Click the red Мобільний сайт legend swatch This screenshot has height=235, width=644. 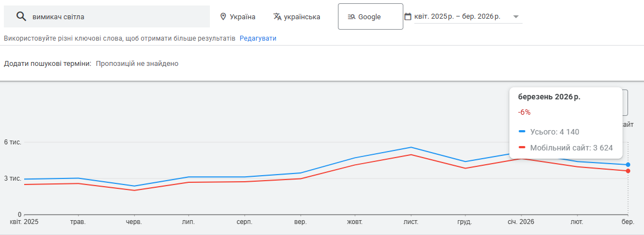pos(522,147)
